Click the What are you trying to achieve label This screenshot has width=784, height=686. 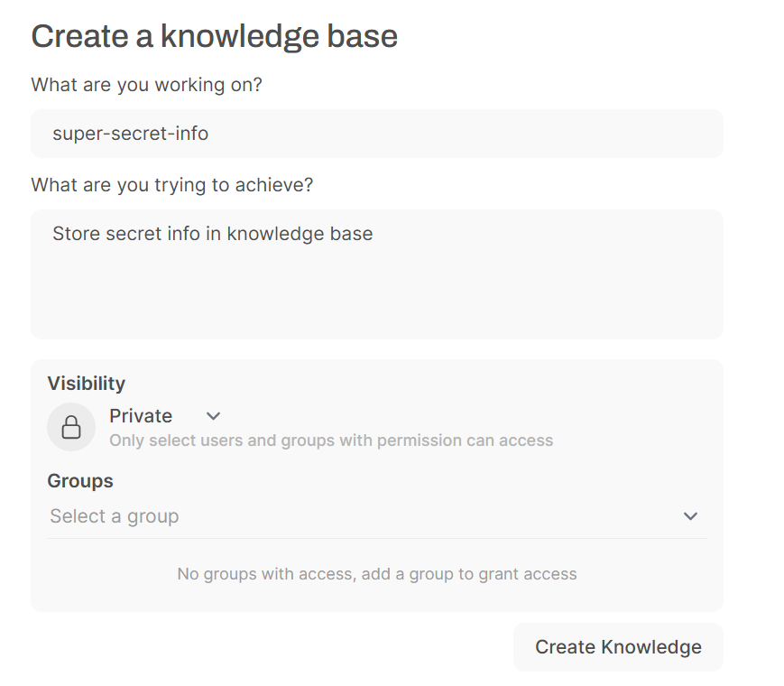pyautogui.click(x=172, y=185)
